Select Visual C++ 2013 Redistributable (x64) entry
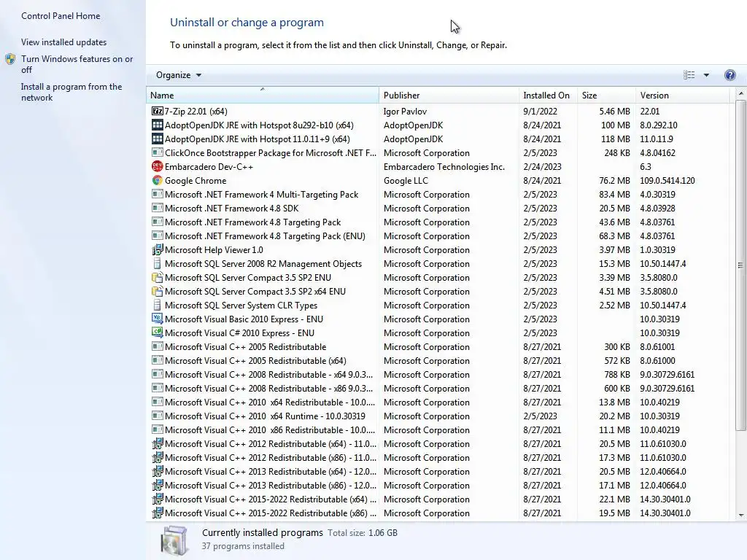Screen dimensions: 747x560 point(438,472)
